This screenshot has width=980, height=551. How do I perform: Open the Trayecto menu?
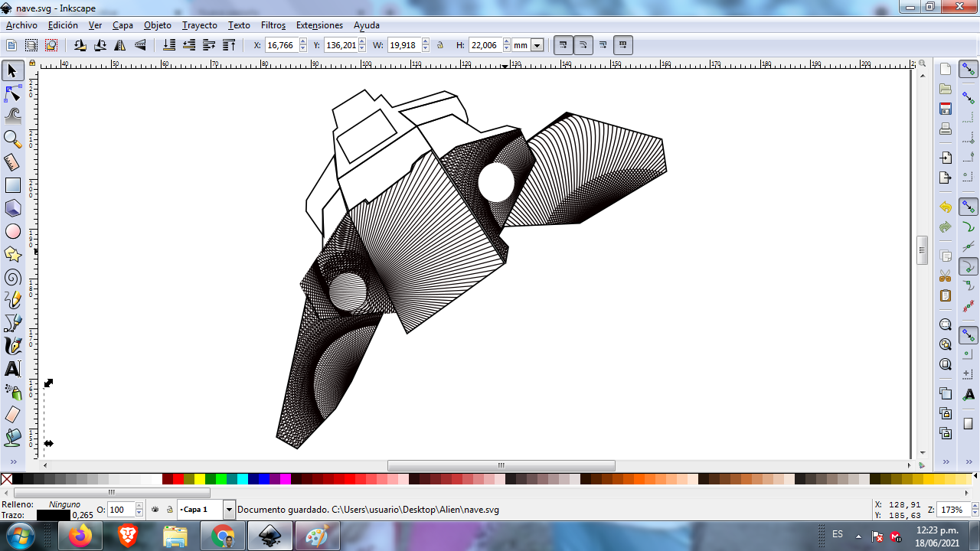[199, 25]
